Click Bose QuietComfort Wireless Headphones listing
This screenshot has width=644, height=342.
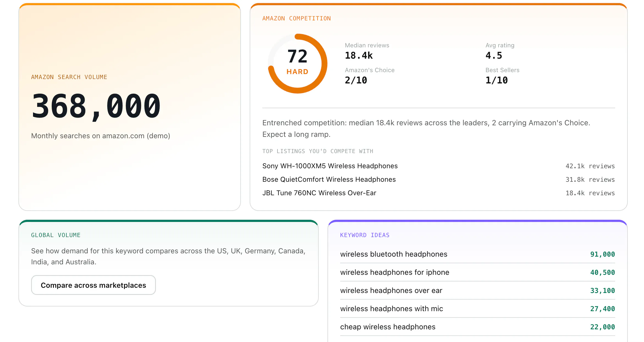coord(329,179)
